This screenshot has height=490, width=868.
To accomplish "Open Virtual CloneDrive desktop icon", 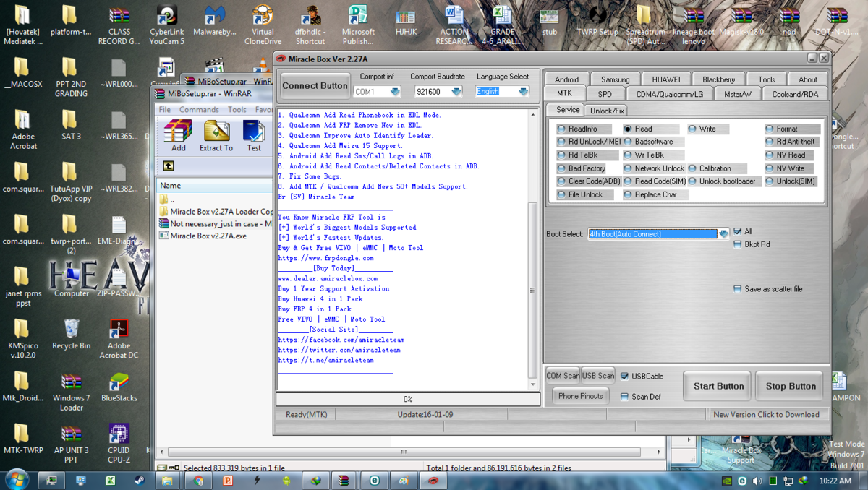I will pyautogui.click(x=263, y=25).
